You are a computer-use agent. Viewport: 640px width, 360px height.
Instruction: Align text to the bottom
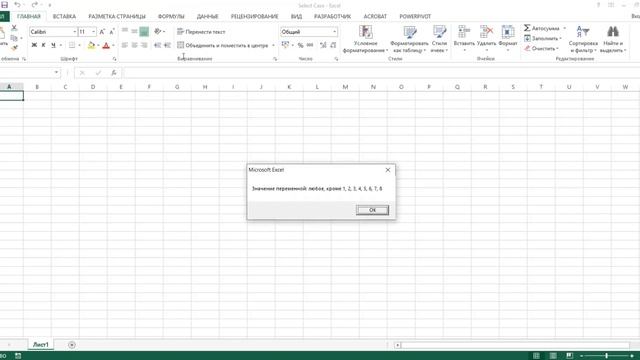[x=144, y=31]
